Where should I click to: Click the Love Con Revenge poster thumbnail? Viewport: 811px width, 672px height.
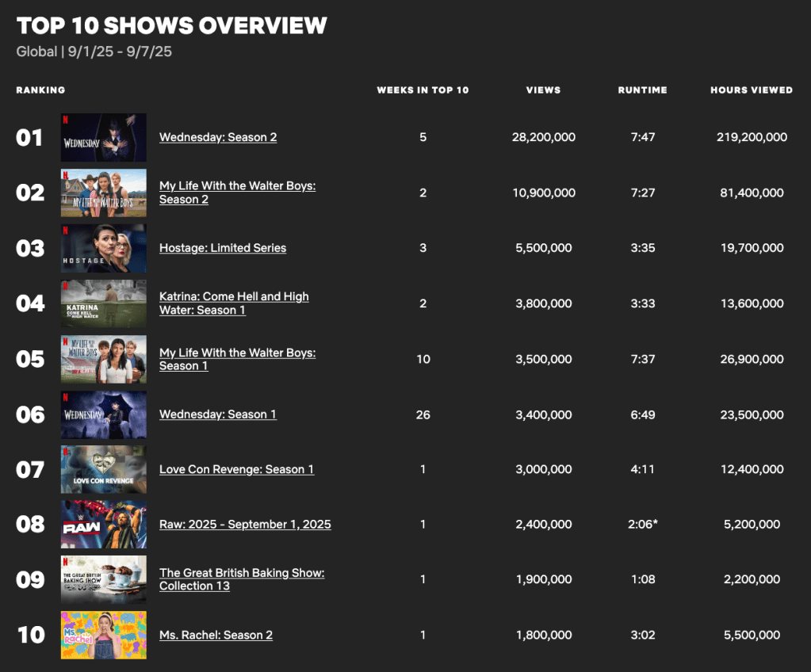click(x=103, y=469)
